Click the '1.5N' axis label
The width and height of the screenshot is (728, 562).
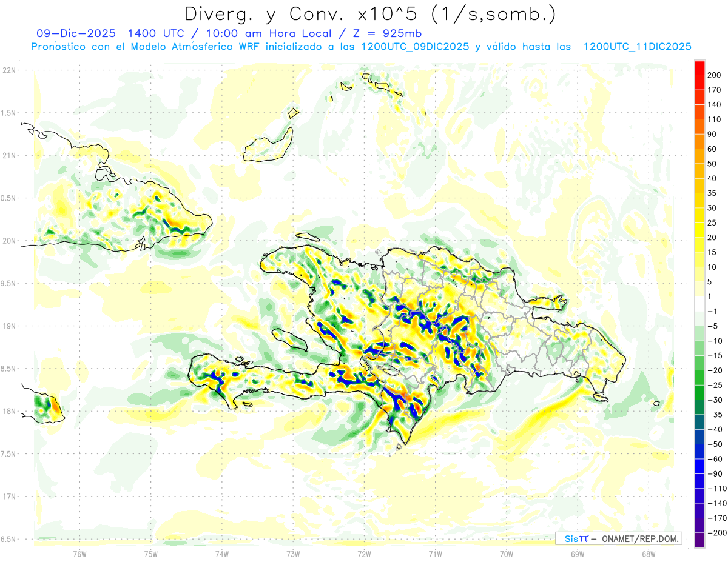(x=9, y=113)
